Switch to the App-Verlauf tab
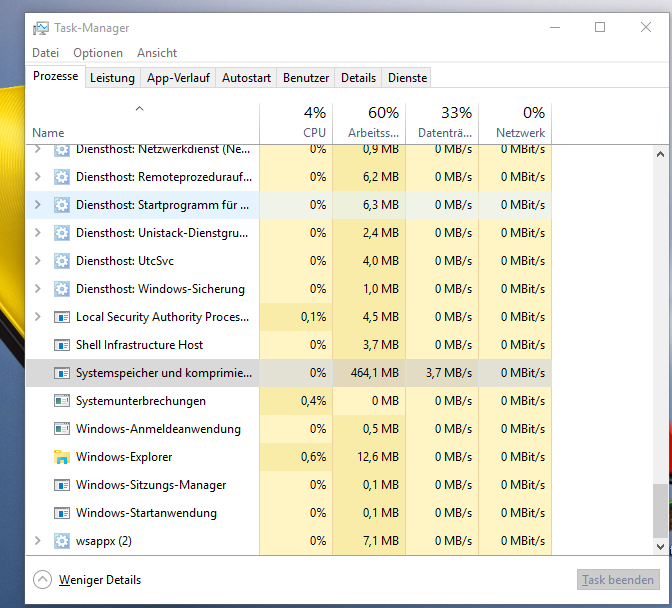Image resolution: width=672 pixels, height=608 pixels. coord(178,78)
